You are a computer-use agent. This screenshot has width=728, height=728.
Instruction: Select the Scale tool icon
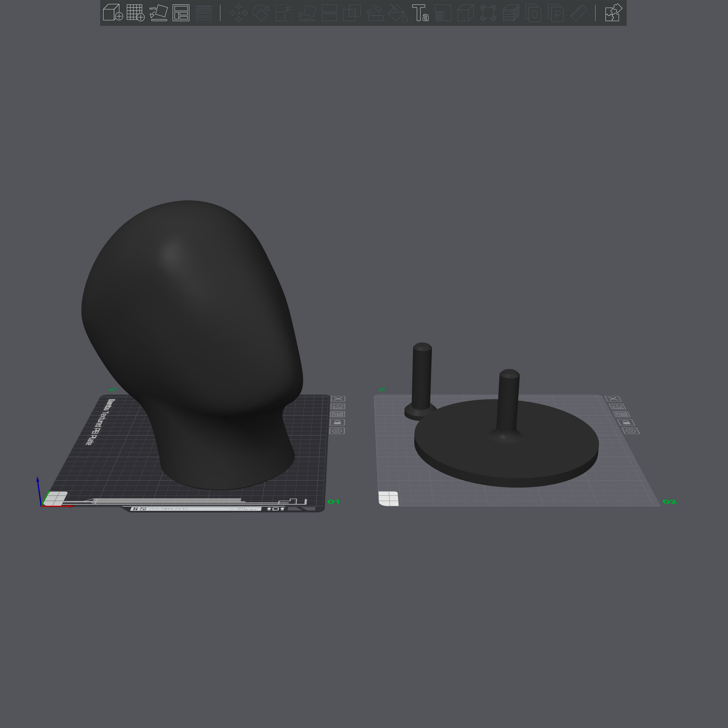pos(284,13)
